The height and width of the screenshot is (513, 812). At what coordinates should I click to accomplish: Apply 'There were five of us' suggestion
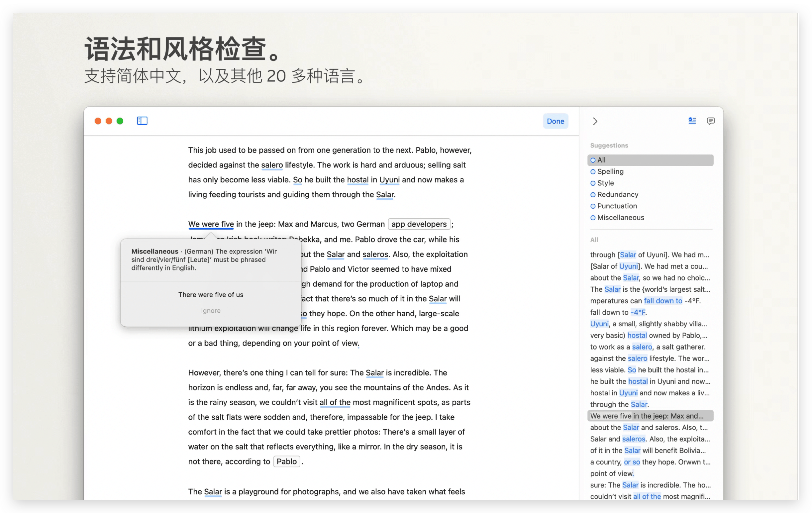click(x=210, y=294)
